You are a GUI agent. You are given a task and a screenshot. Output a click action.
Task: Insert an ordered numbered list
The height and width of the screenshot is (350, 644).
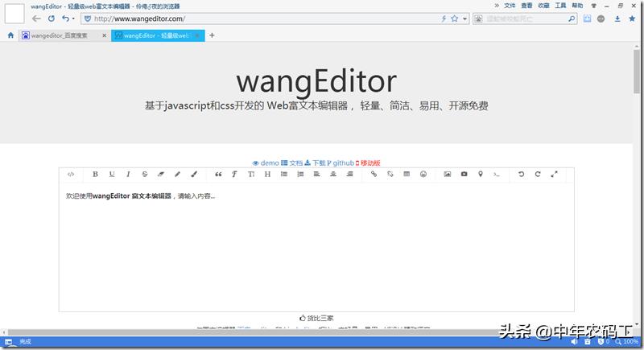pos(300,175)
